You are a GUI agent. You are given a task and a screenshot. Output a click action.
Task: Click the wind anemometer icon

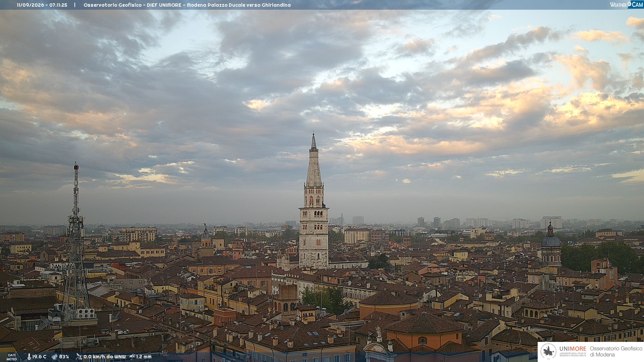(x=79, y=357)
